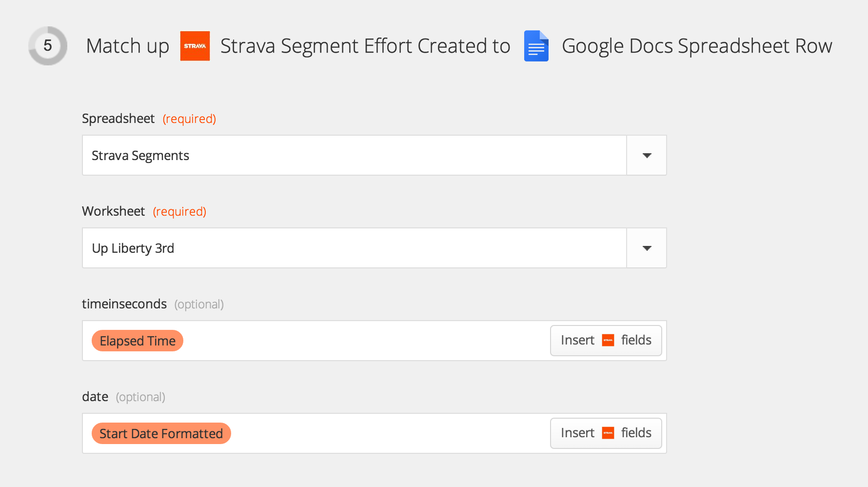Click the timeinseconds field label
The image size is (868, 487).
[x=124, y=304]
